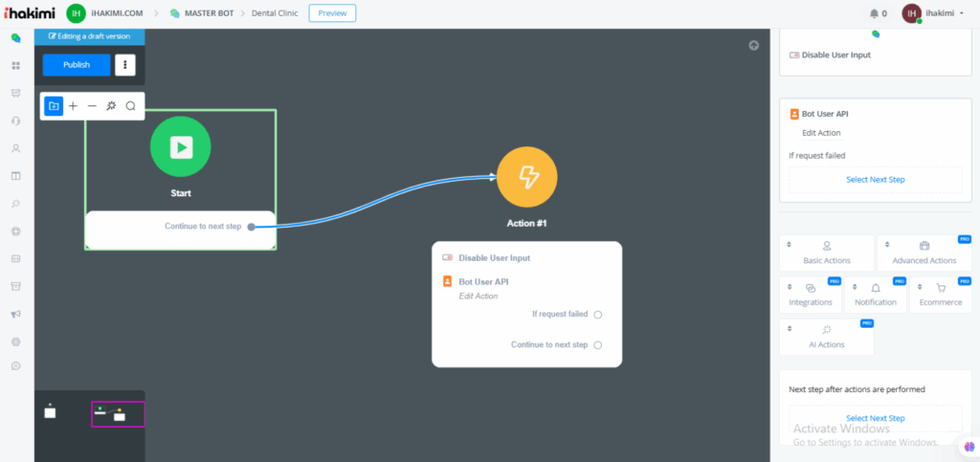The image size is (980, 462).
Task: Open the three-dot menu beside Publish
Action: coord(125,65)
